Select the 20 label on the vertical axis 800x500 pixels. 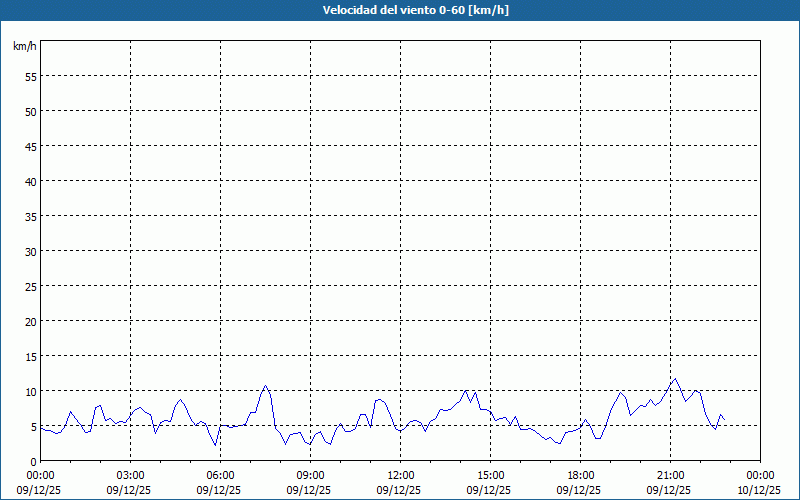point(30,321)
